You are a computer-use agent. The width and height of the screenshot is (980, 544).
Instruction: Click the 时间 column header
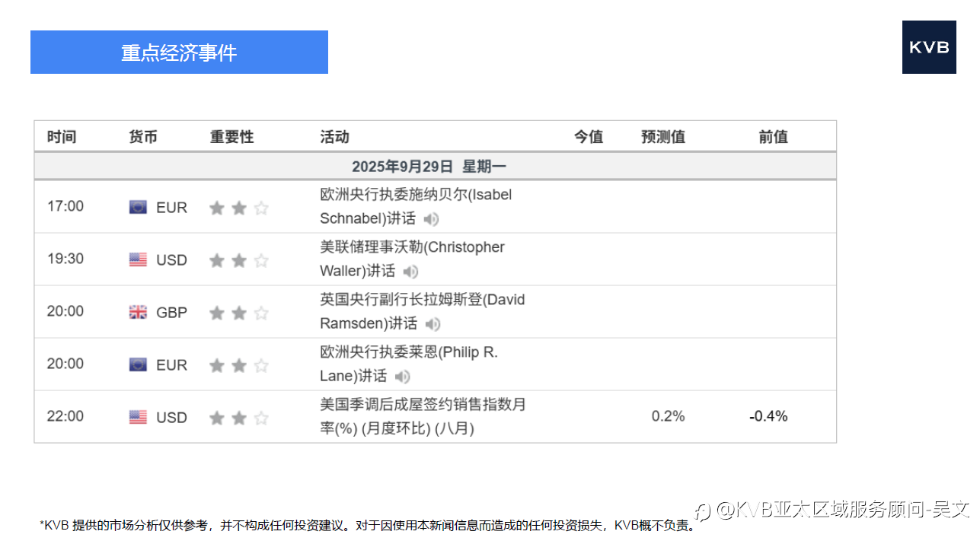point(62,137)
